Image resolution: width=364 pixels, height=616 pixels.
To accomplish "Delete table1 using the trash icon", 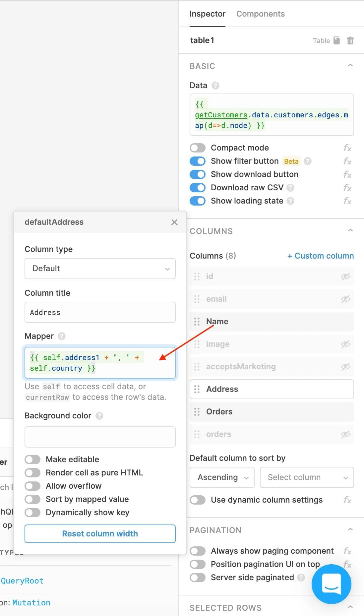I will tap(350, 41).
